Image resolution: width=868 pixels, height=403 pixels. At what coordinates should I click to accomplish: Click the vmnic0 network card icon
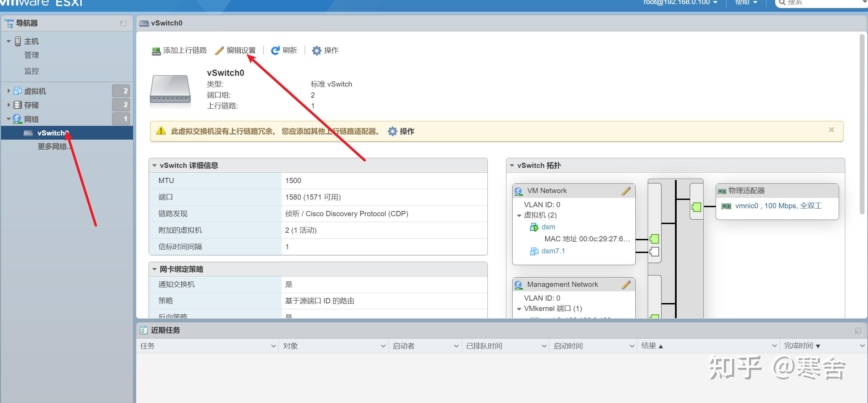[x=726, y=206]
